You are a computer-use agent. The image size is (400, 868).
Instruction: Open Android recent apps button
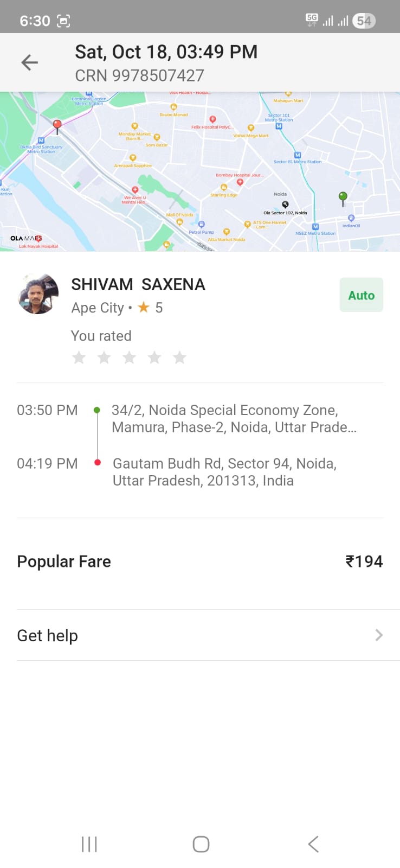[89, 844]
